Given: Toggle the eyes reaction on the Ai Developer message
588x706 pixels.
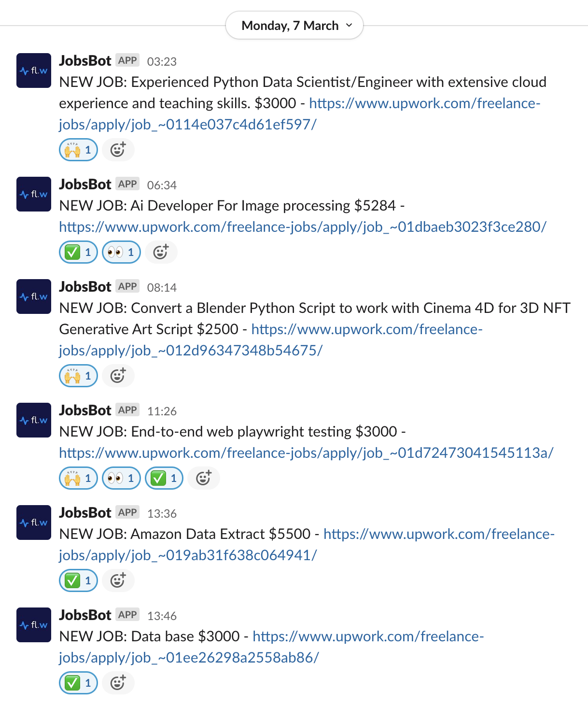Looking at the screenshot, I should click(x=121, y=252).
